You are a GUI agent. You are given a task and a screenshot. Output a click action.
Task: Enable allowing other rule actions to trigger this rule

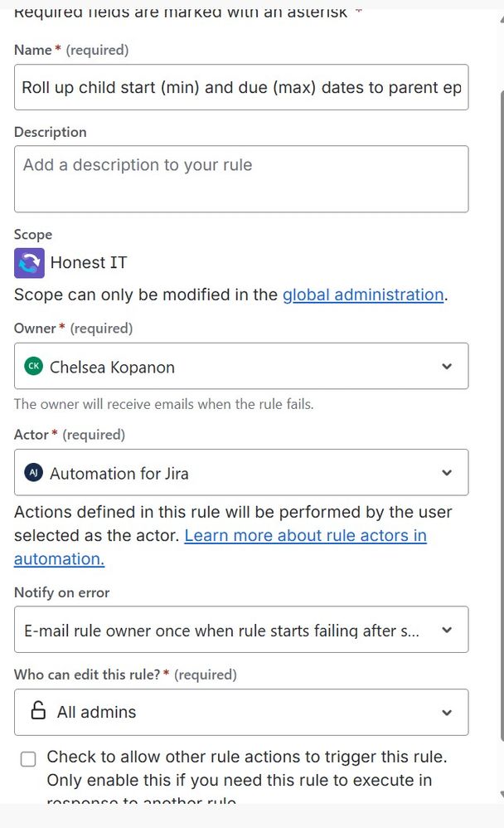(x=28, y=758)
